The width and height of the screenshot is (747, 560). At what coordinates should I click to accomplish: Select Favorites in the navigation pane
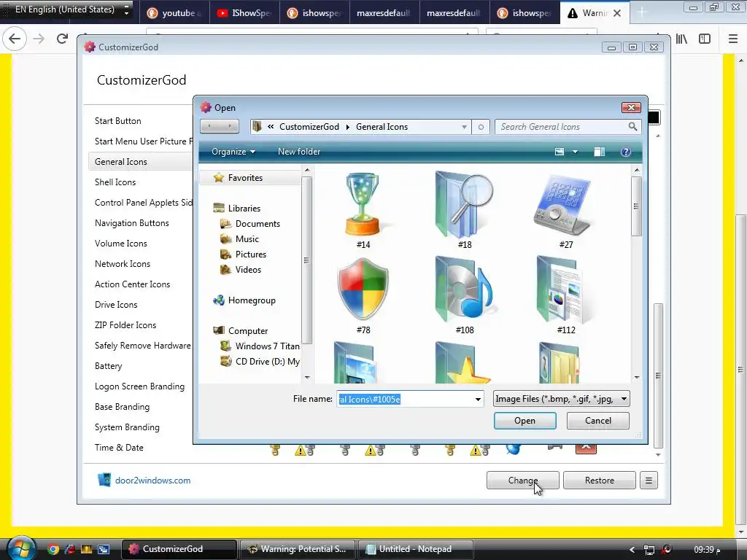click(245, 178)
